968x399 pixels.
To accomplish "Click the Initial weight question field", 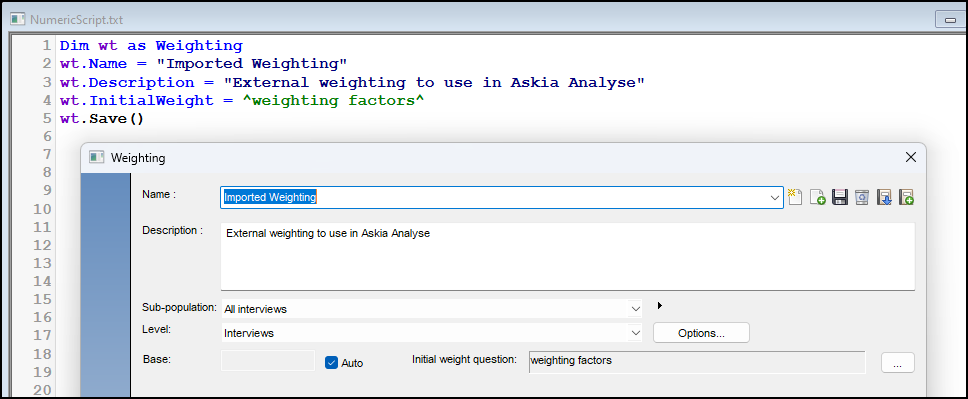I will coord(697,363).
